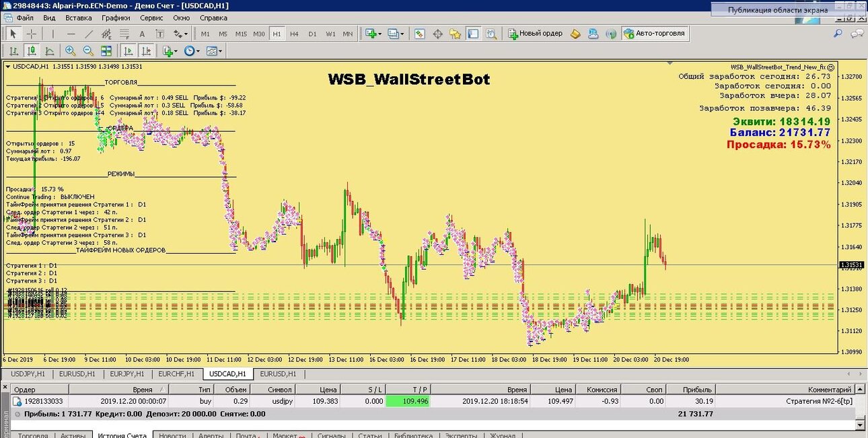
Task: Select the Equidistant channel tool
Action: 106,34
